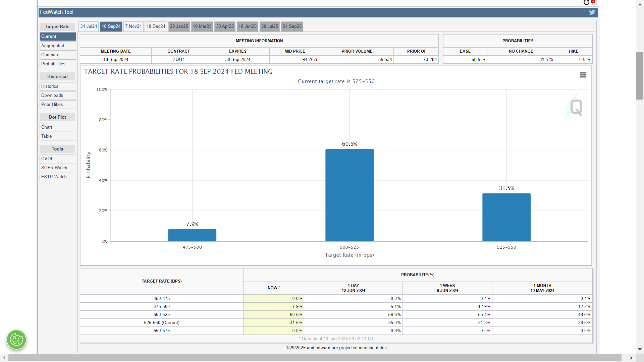Screen dimensions: 644x362
Task: Open the 29 Jan25 meeting tab
Action: [x=179, y=26]
